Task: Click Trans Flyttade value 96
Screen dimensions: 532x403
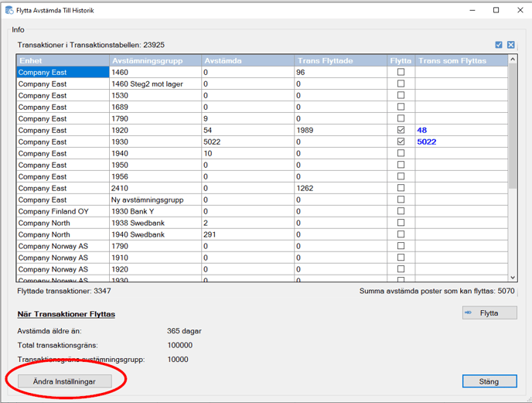Action: coord(300,72)
